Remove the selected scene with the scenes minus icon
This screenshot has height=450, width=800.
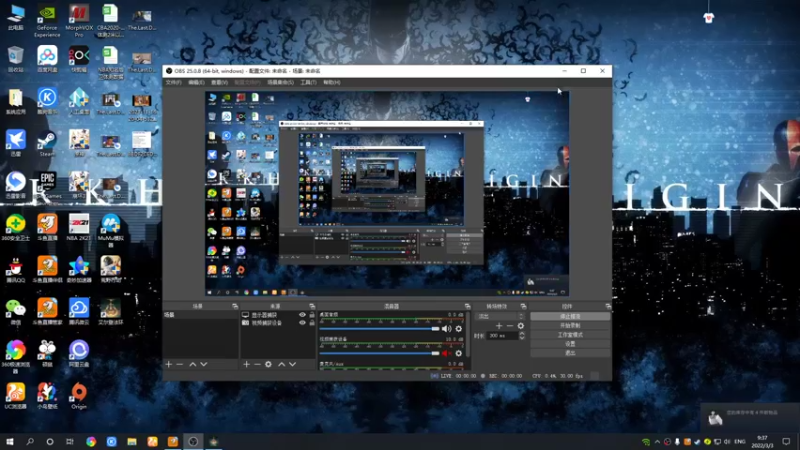click(x=180, y=364)
